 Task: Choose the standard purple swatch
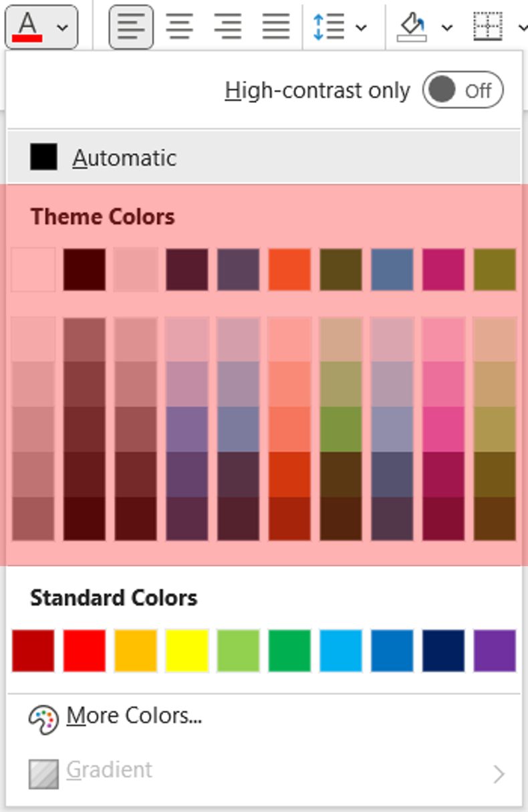coord(495,650)
